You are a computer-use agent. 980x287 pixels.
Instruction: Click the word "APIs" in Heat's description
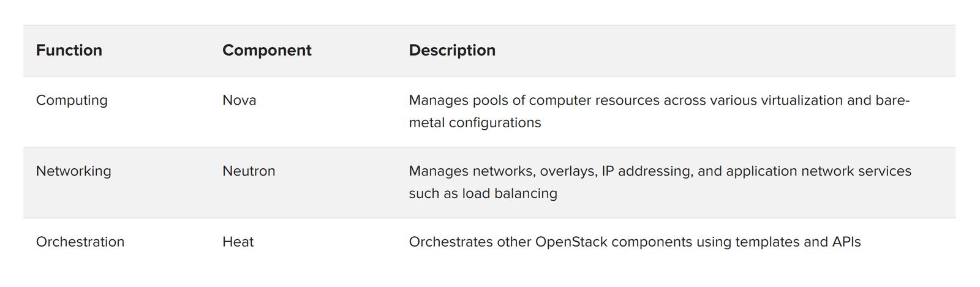846,242
